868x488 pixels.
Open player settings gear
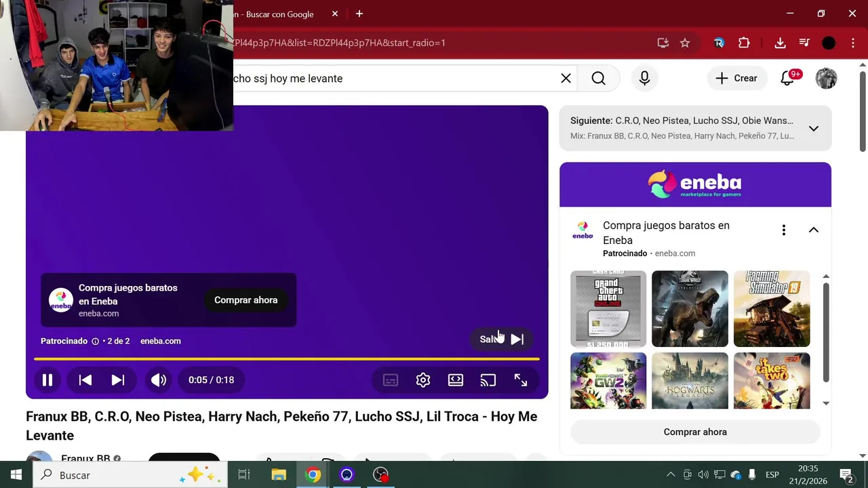coord(423,380)
